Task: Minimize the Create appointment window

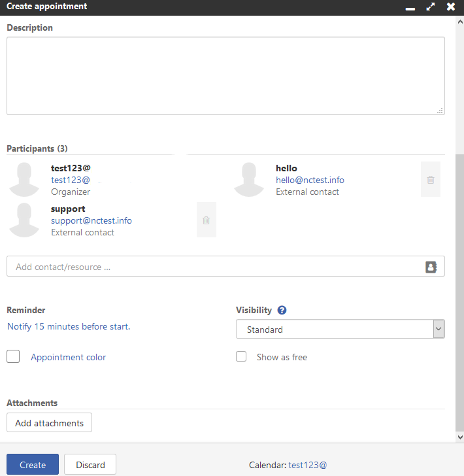Action: (410, 8)
